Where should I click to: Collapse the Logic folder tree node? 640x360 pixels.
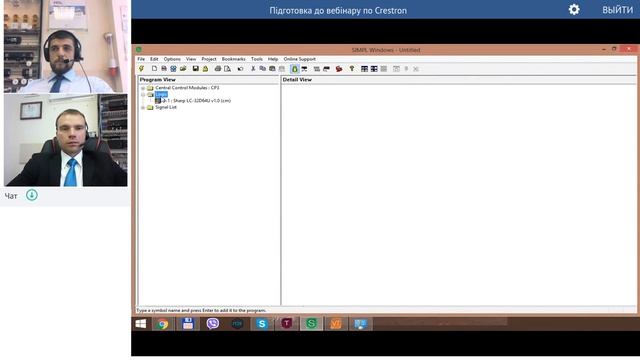coord(143,95)
